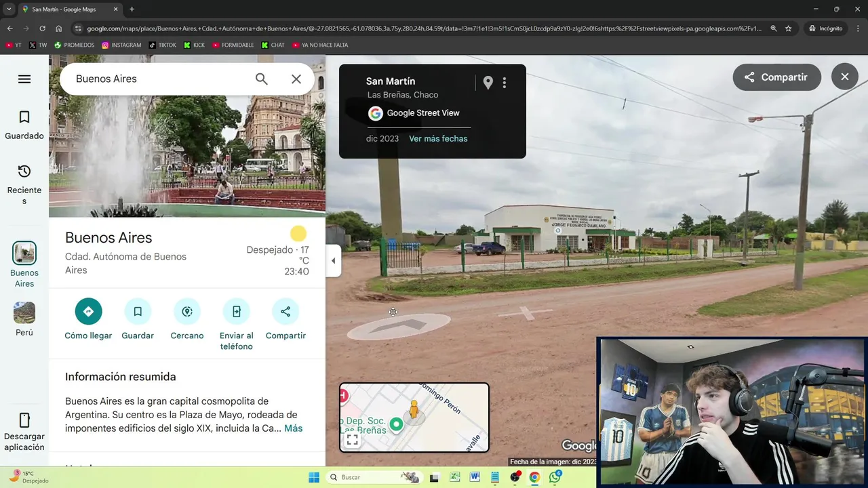Click Ver más fechas link
Viewport: 868px width, 488px height.
pyautogui.click(x=438, y=138)
